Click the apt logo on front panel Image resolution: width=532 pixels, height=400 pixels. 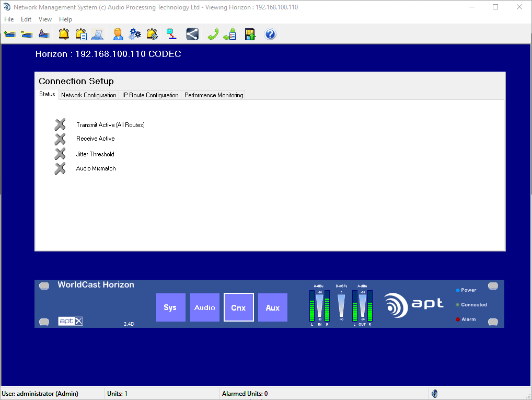tap(413, 305)
